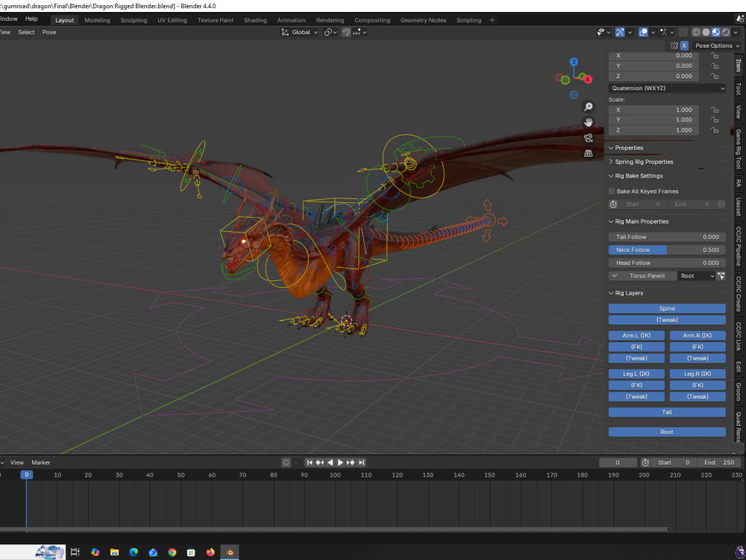746x560 pixels.
Task: Adjust Head Follow slider
Action: (667, 263)
